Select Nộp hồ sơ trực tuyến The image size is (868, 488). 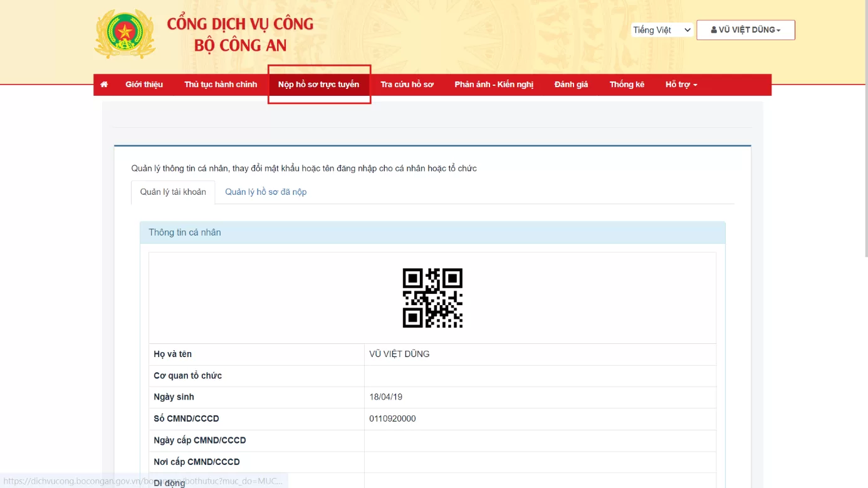coord(319,85)
